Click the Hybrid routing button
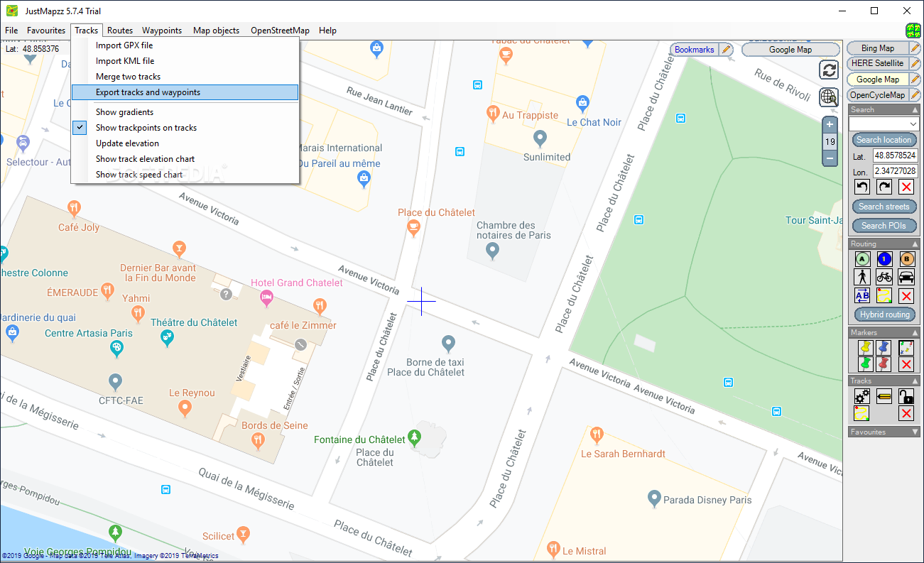Screen dimensions: 924x563 [x=884, y=315]
